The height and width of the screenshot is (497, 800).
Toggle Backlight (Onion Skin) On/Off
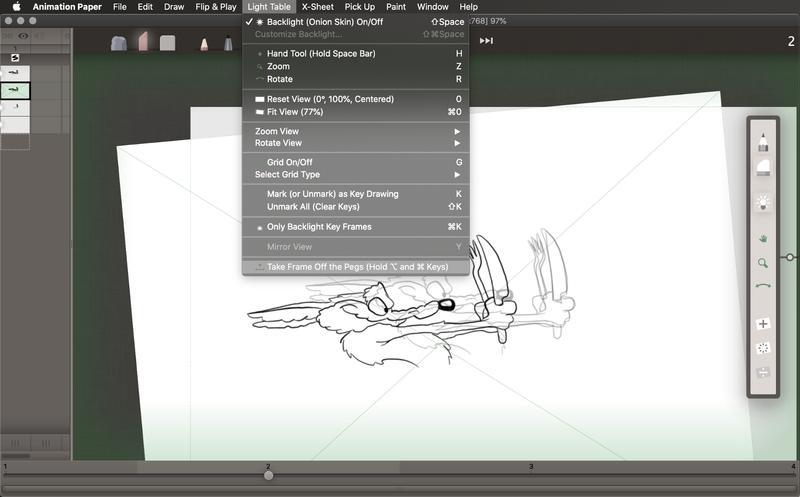(x=310, y=22)
